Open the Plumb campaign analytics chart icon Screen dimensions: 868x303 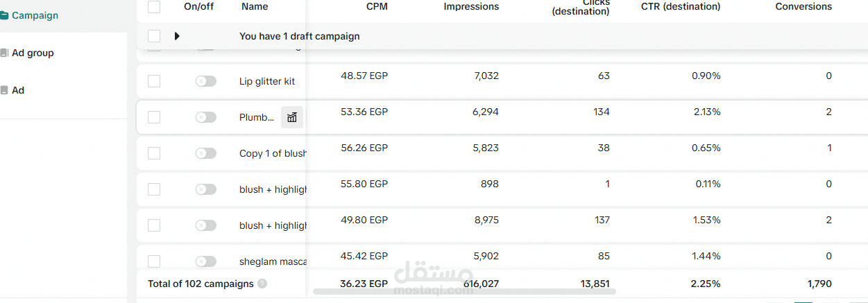pyautogui.click(x=292, y=117)
